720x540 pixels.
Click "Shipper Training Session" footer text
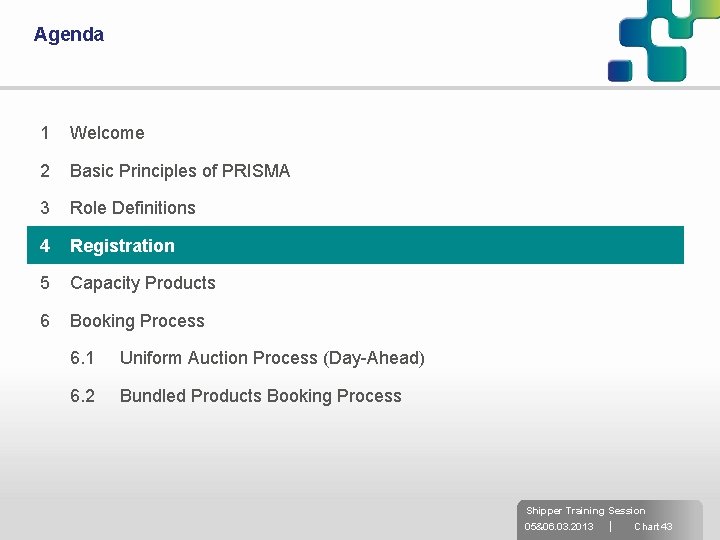(586, 511)
